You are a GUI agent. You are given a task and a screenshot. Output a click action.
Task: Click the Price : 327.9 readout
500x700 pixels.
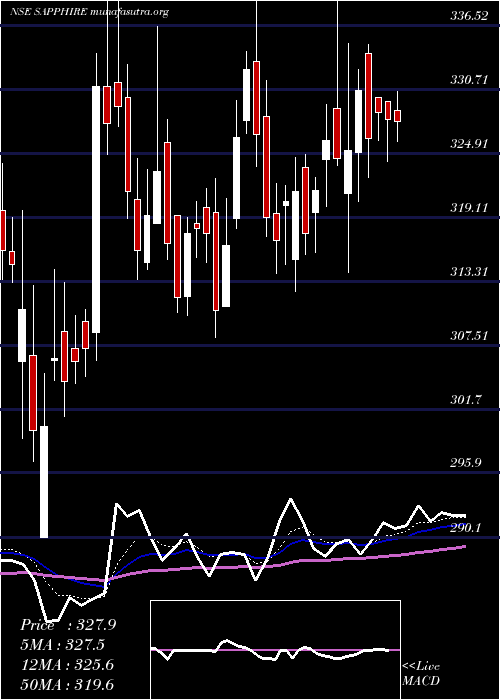(68, 625)
